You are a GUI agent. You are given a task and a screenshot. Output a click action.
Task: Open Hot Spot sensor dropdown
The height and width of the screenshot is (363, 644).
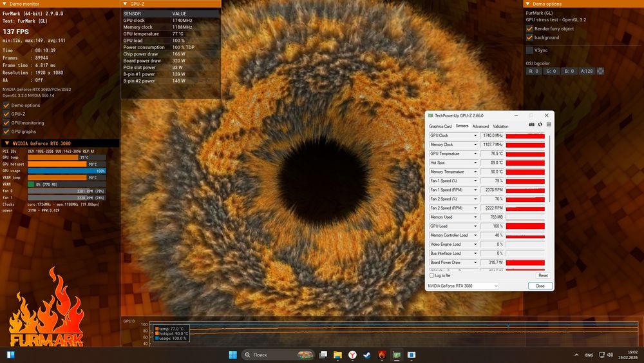pos(475,162)
